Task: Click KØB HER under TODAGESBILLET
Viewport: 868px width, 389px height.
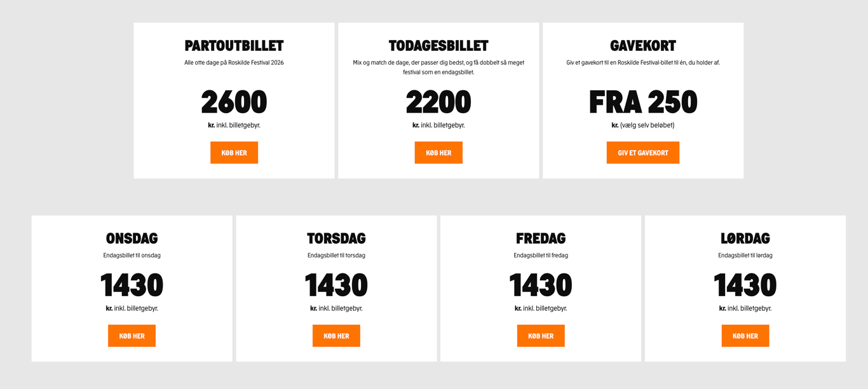Action: click(x=438, y=152)
